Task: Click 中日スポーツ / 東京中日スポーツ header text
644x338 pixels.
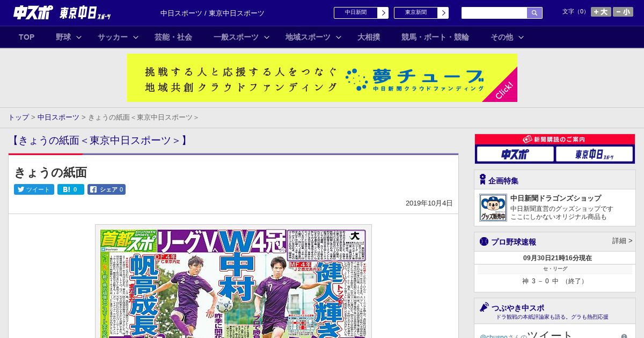Action: 213,13
